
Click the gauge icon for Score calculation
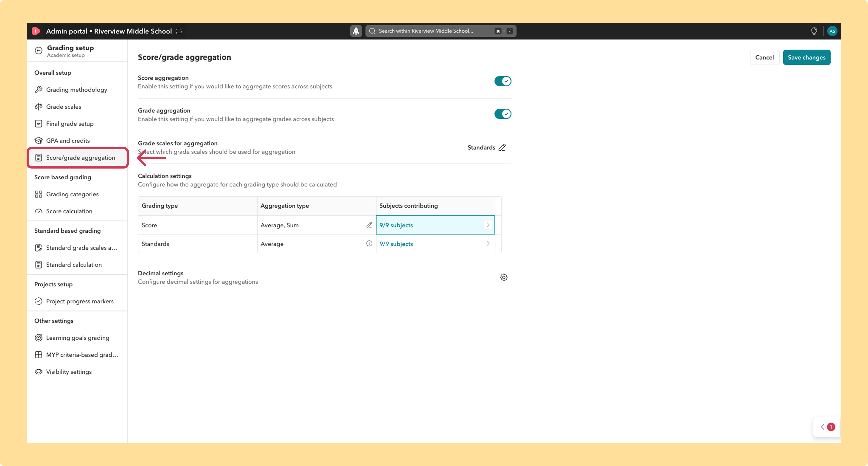[39, 211]
